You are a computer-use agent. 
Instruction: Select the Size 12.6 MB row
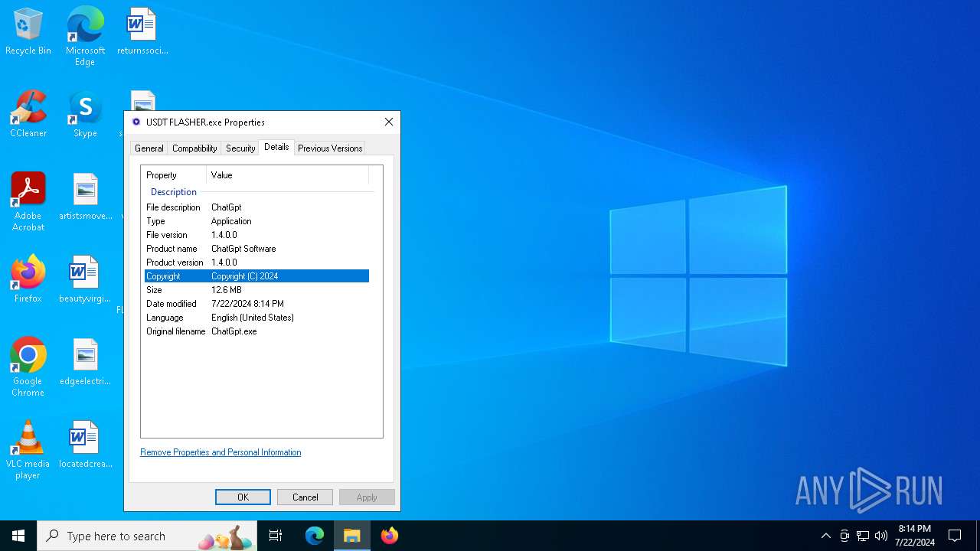click(x=256, y=290)
